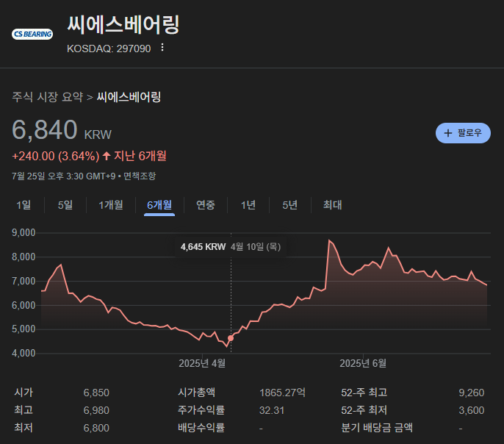Click the 52-주 최고 label
This screenshot has height=444, width=504.
(x=364, y=393)
